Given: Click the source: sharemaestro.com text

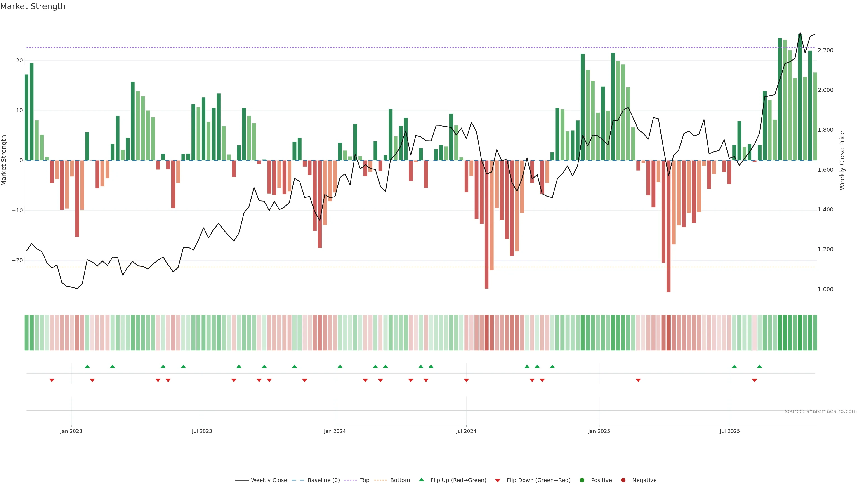Looking at the screenshot, I should click(x=821, y=411).
